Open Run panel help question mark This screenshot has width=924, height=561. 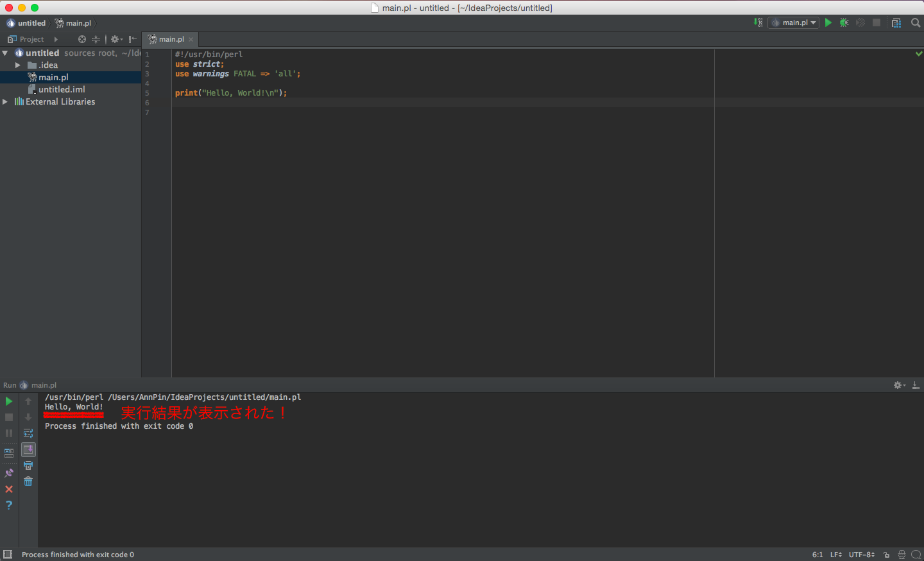coord(9,505)
